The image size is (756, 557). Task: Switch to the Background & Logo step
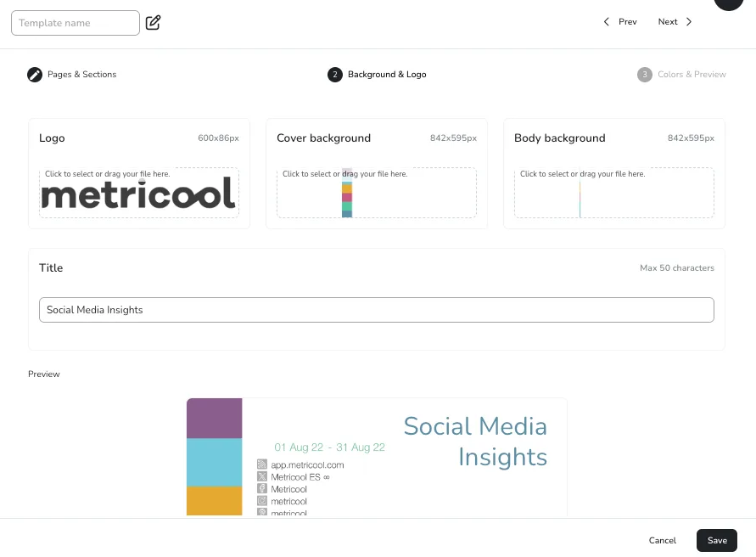tap(386, 75)
